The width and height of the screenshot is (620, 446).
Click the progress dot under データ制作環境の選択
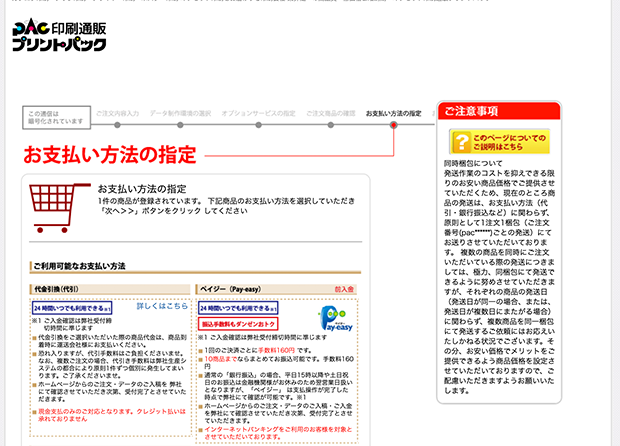point(180,125)
